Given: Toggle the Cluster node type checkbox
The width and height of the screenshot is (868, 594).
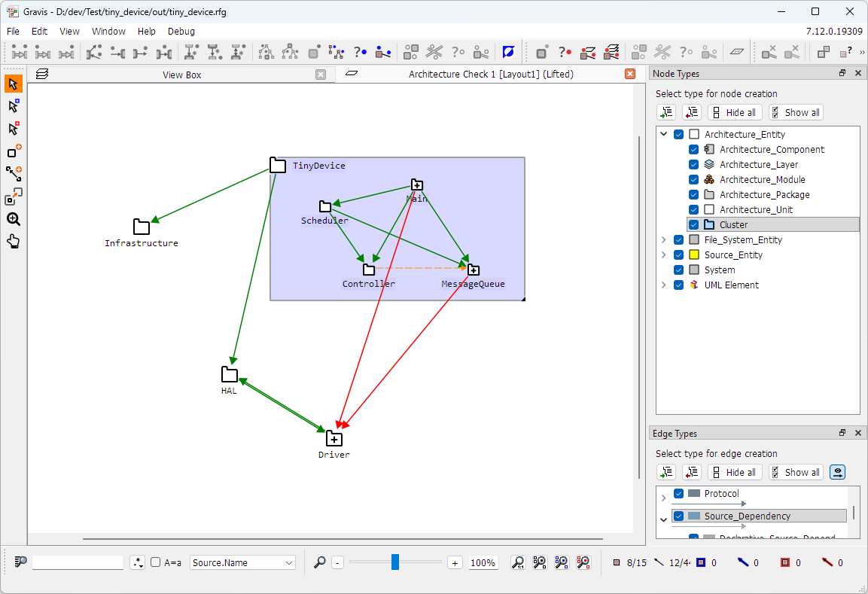Looking at the screenshot, I should point(693,225).
